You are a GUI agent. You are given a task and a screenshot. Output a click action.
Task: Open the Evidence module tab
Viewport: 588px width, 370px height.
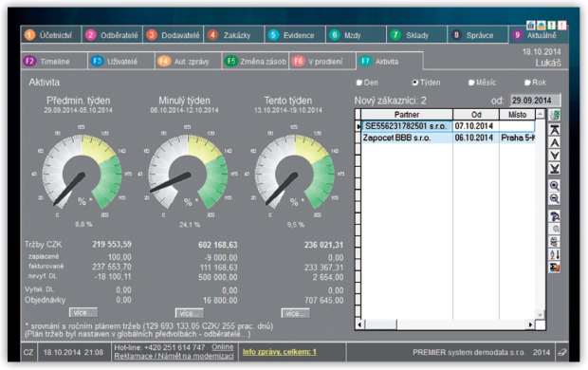click(x=295, y=35)
